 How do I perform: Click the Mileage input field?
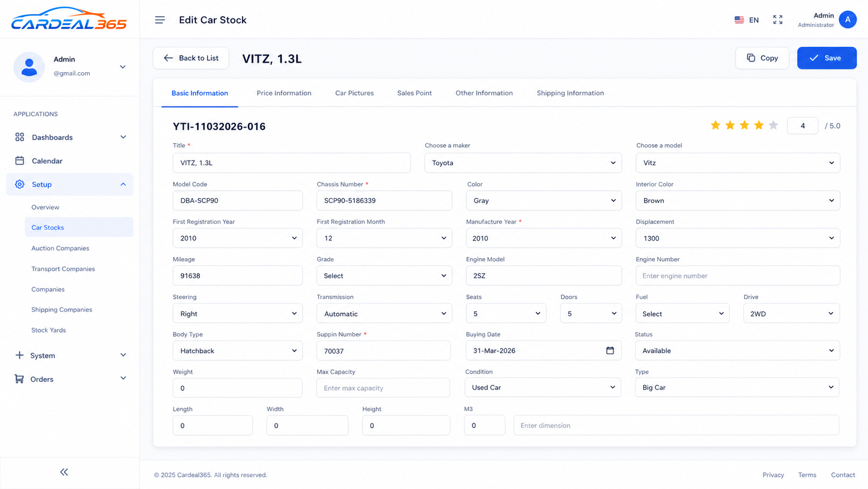pyautogui.click(x=237, y=275)
